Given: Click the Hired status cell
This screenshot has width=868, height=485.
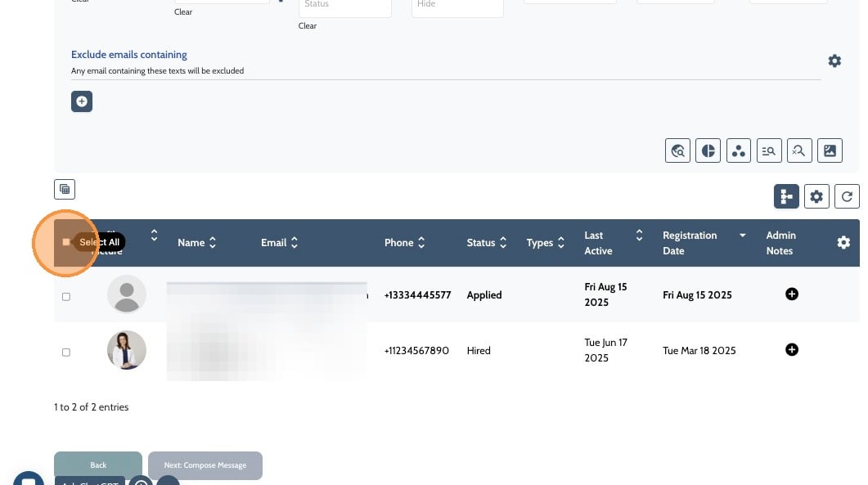Looking at the screenshot, I should click(479, 351).
